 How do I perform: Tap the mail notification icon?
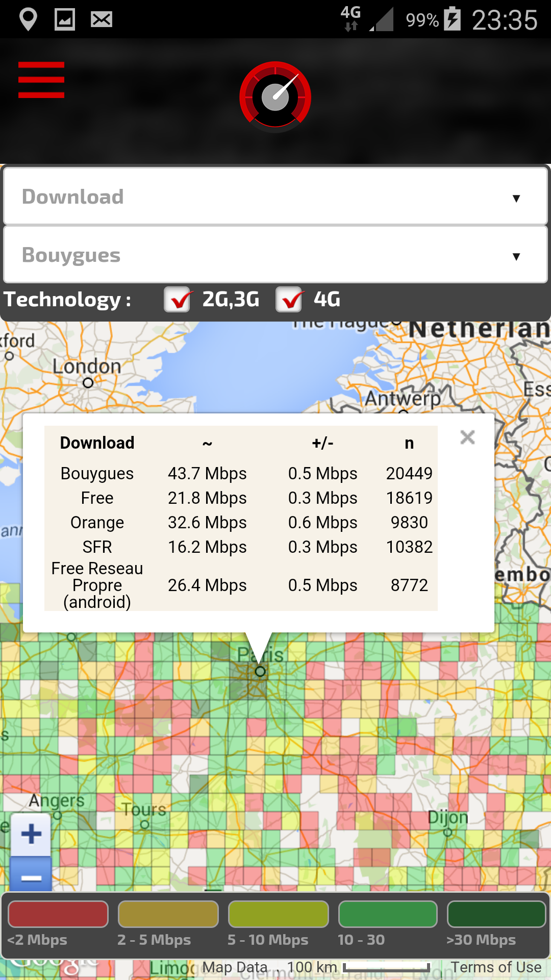[x=102, y=20]
